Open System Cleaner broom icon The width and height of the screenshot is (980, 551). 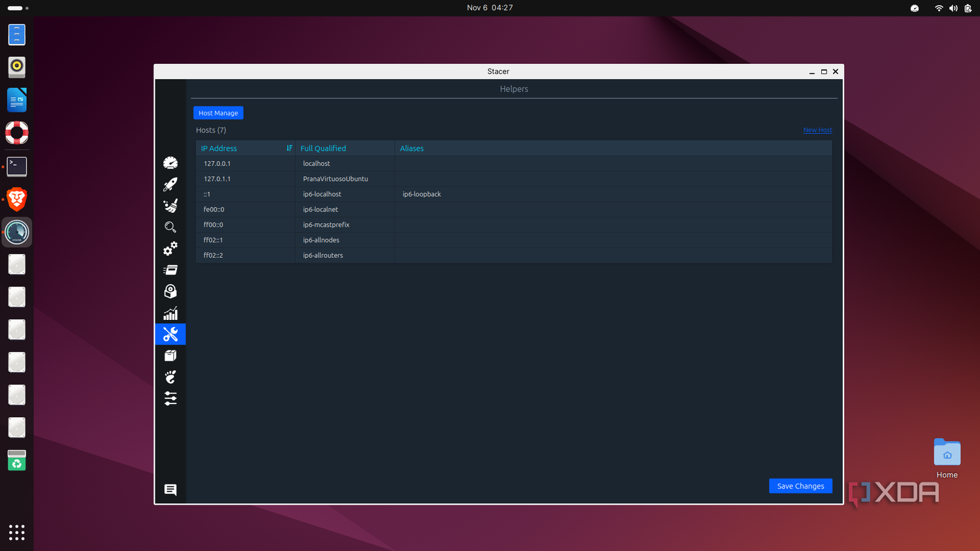point(171,206)
